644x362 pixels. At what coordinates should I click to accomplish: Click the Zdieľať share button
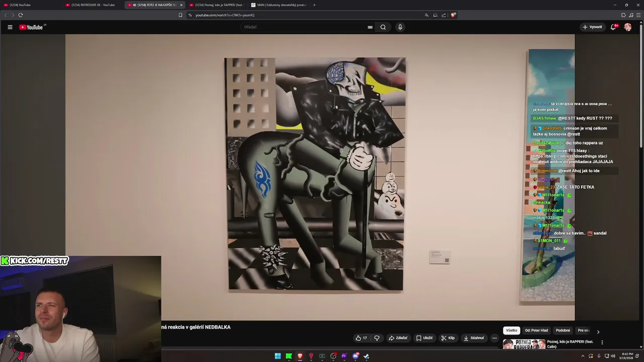coord(398,338)
